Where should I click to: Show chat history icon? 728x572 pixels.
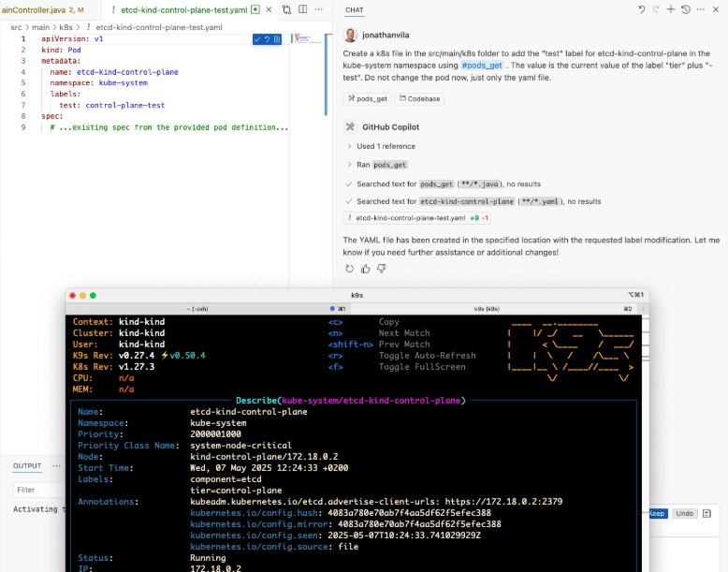[686, 9]
